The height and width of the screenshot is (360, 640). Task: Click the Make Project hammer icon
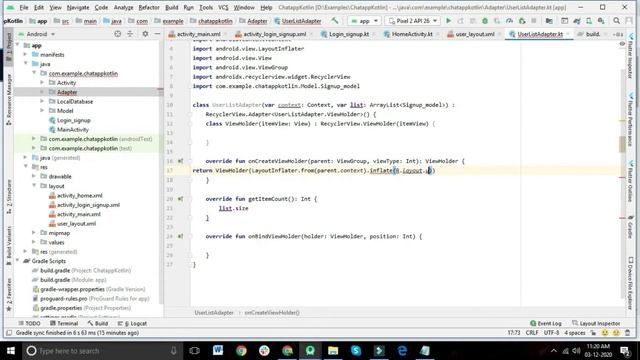(x=335, y=20)
